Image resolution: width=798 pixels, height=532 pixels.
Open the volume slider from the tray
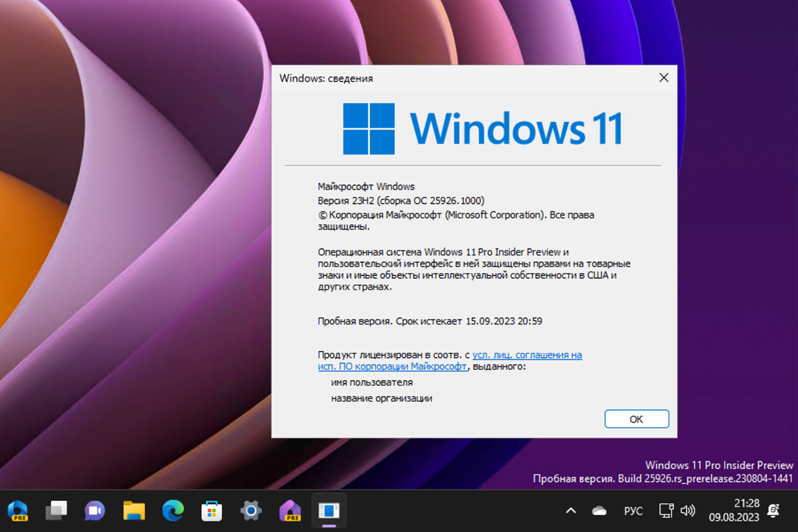click(x=688, y=510)
